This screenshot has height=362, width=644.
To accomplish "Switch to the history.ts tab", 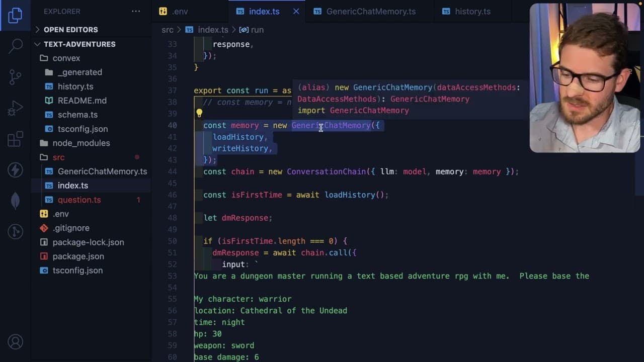I will pyautogui.click(x=472, y=11).
